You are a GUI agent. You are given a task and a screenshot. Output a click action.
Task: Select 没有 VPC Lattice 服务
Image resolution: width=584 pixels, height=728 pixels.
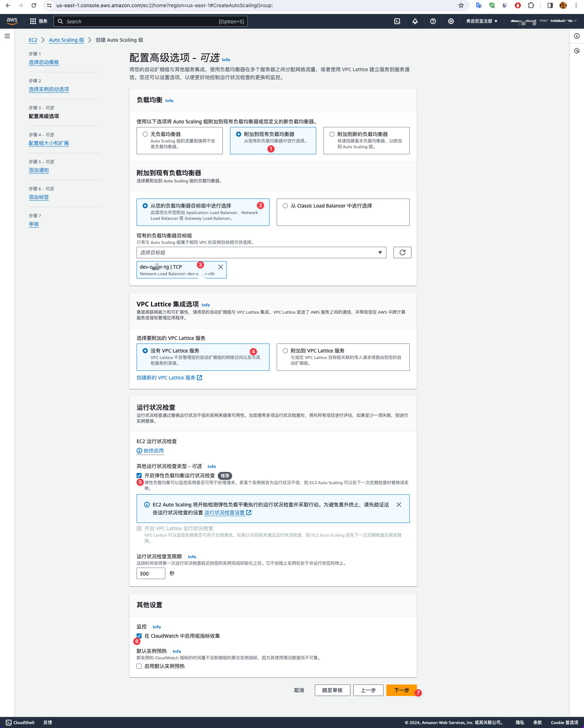(x=203, y=357)
